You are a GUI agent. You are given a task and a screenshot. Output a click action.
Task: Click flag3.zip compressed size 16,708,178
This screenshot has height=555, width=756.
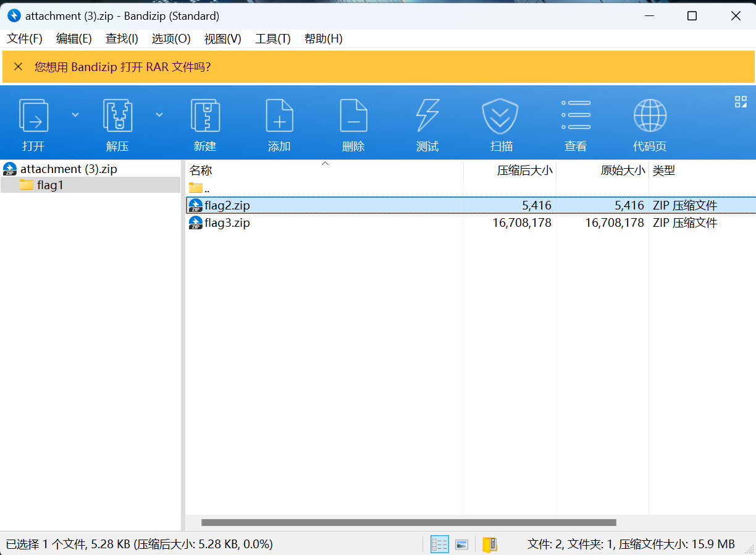(x=522, y=222)
